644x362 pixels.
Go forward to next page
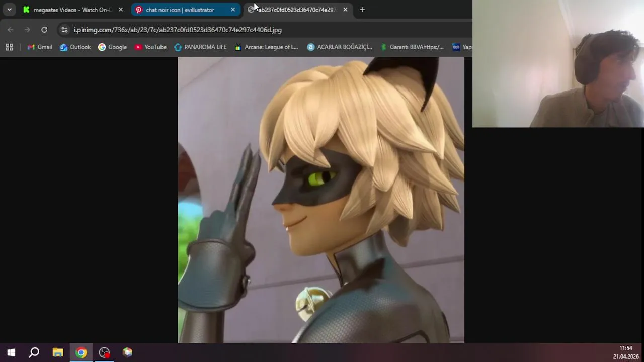27,30
